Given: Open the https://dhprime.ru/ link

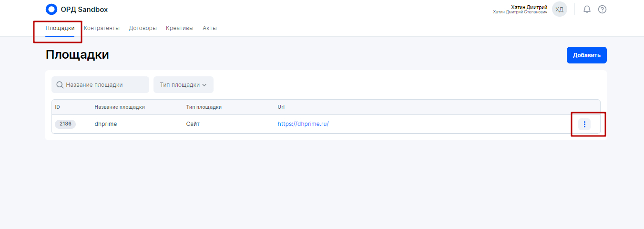Looking at the screenshot, I should 303,124.
